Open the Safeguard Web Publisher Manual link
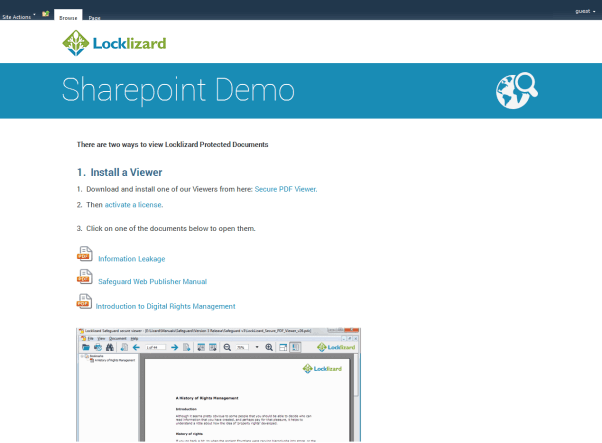Screen dimensions: 602x443 [x=152, y=282]
